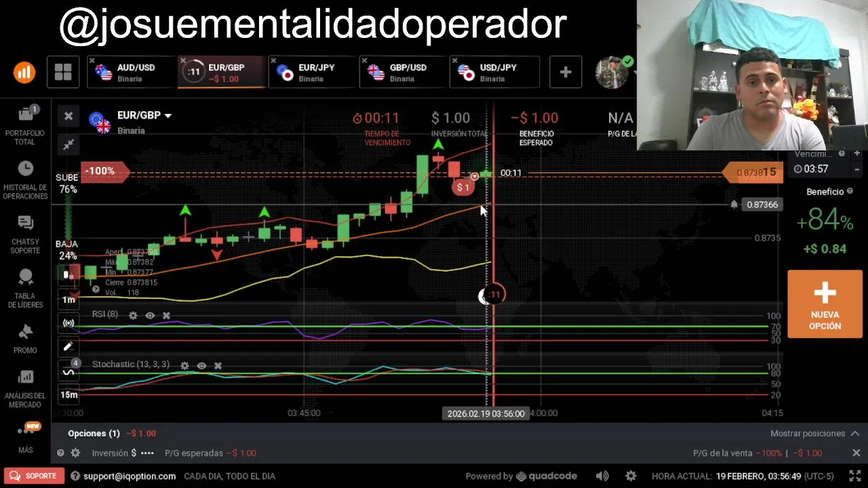
Task: Open Historial de Operaciones clock icon
Action: [25, 169]
